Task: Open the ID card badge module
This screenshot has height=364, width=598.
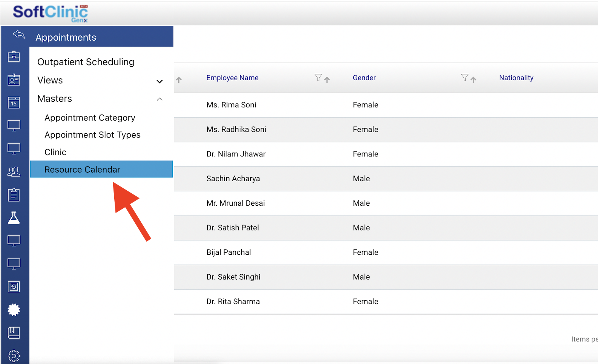Action: click(x=14, y=80)
